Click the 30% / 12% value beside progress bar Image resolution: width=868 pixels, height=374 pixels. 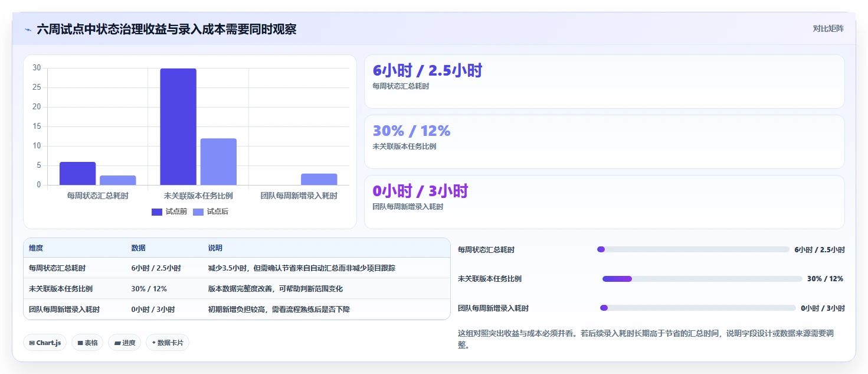click(x=825, y=279)
